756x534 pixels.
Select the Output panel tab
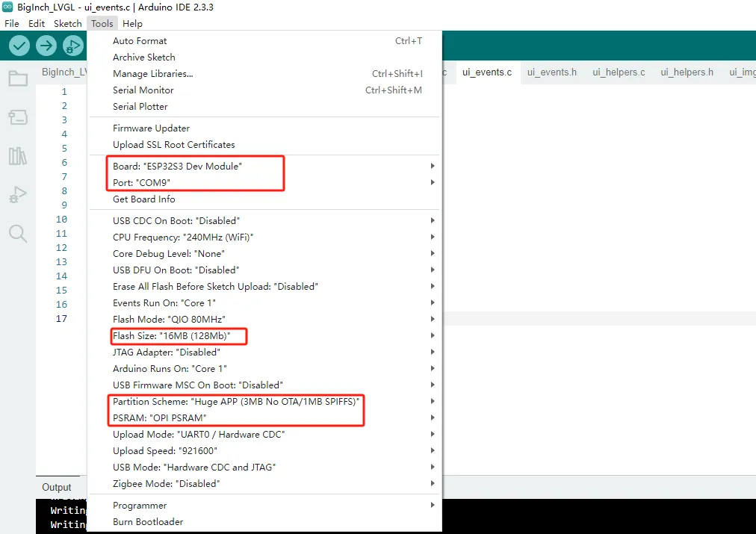click(57, 487)
